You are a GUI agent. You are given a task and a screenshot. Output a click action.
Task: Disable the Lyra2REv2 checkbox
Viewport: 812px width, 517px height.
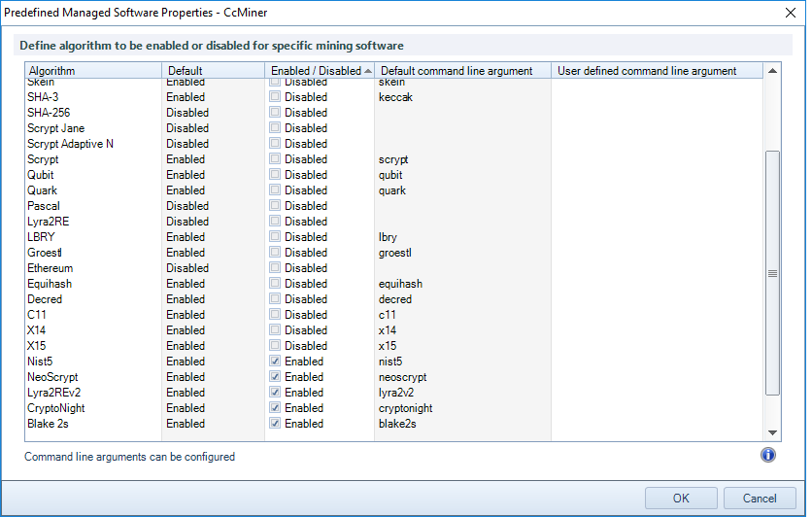pyautogui.click(x=275, y=392)
